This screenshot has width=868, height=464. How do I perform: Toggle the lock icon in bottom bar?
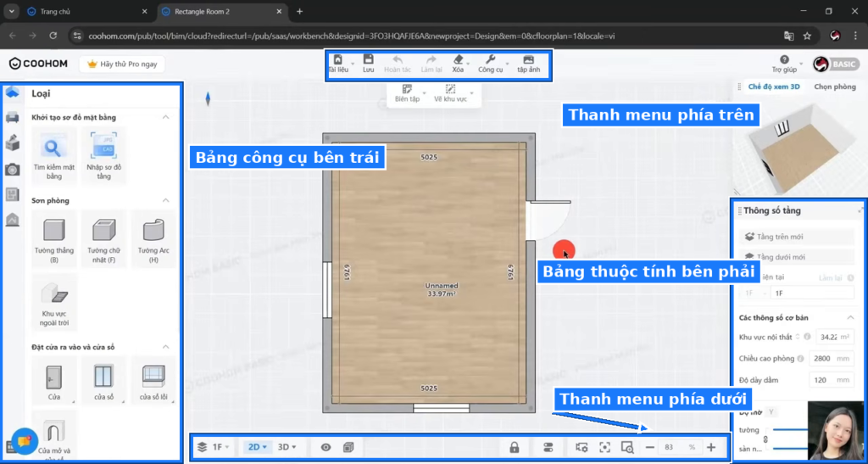point(515,447)
